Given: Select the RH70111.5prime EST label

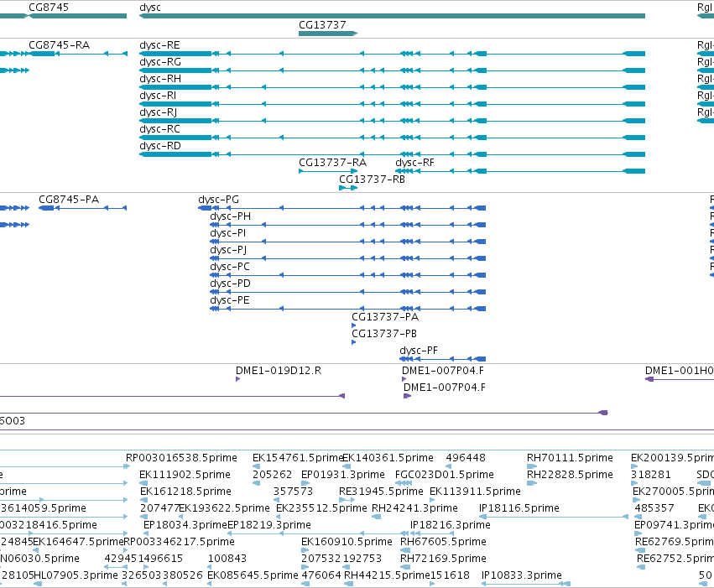Looking at the screenshot, I should click(570, 458).
